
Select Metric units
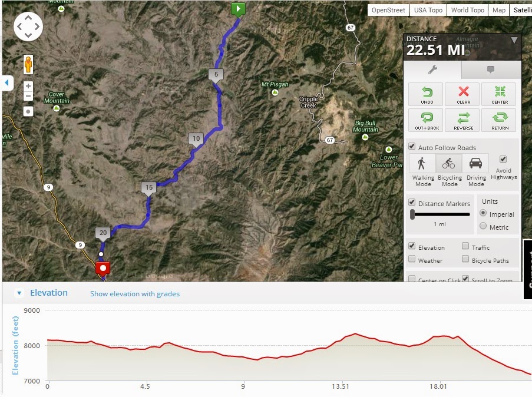[484, 227]
